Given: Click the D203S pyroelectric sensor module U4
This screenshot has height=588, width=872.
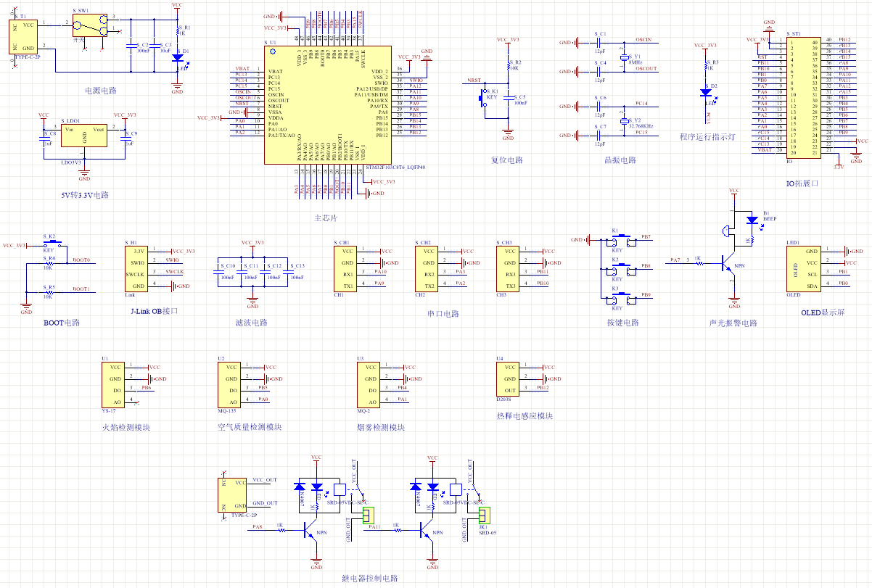Looking at the screenshot, I should [x=509, y=379].
